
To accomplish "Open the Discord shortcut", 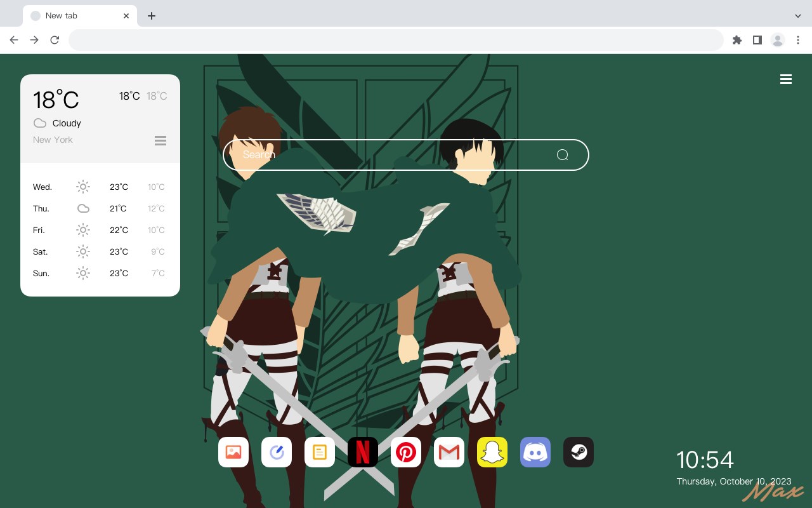I will 535,452.
